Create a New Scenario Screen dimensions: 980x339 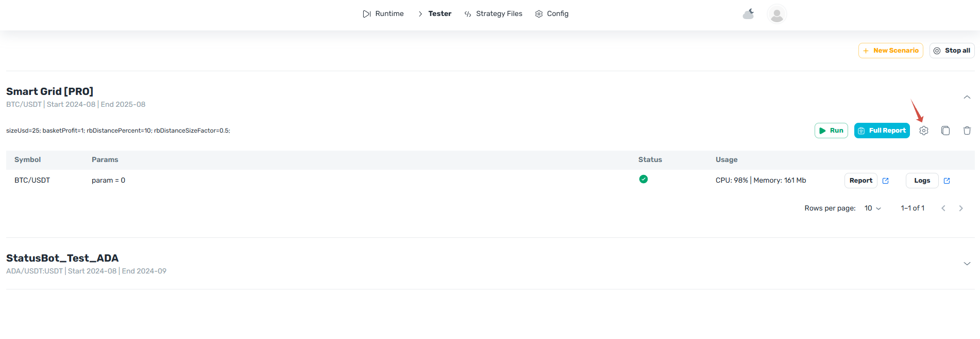click(x=890, y=51)
